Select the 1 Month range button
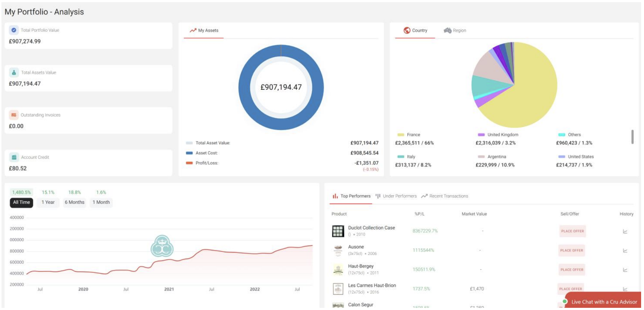This screenshot has width=644, height=310. pyautogui.click(x=101, y=203)
